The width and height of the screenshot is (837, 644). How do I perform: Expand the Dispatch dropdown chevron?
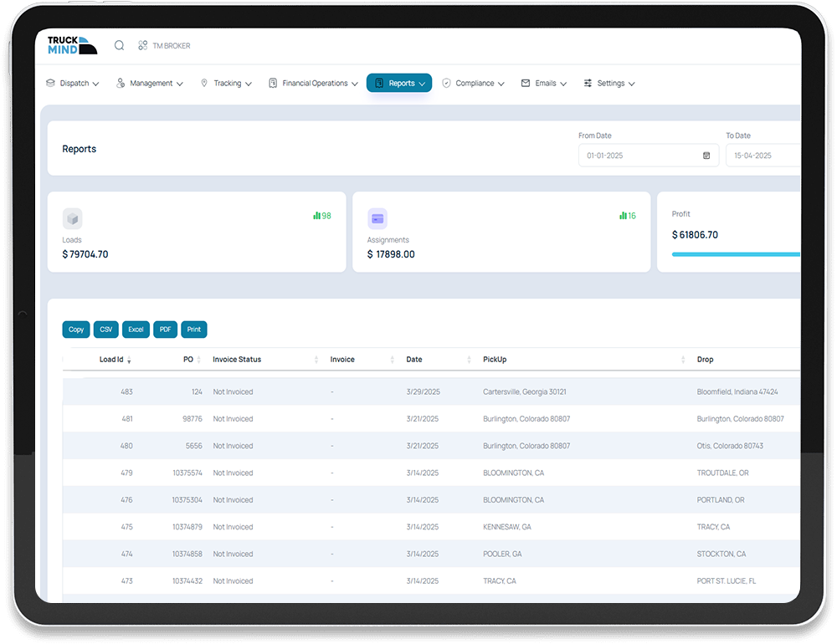[95, 84]
